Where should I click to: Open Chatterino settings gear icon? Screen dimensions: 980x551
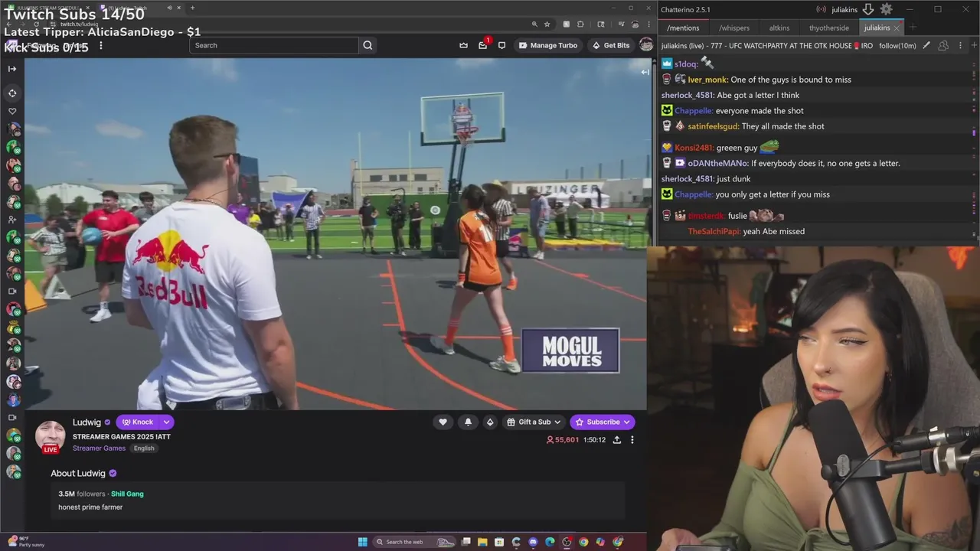[x=886, y=9]
